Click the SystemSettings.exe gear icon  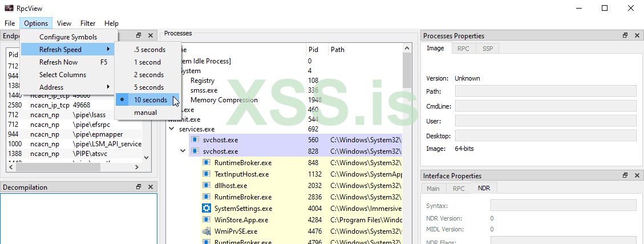click(206, 209)
